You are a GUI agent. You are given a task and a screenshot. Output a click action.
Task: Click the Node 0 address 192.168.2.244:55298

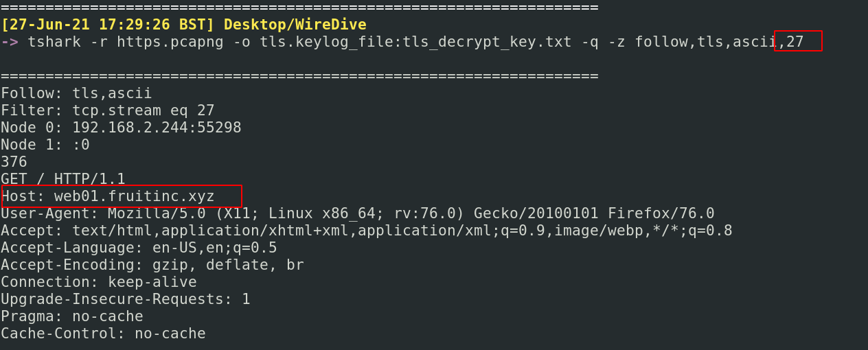[x=157, y=128]
